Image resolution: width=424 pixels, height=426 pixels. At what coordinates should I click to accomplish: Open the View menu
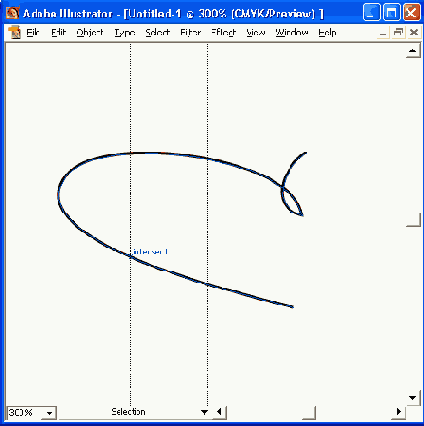[x=256, y=33]
